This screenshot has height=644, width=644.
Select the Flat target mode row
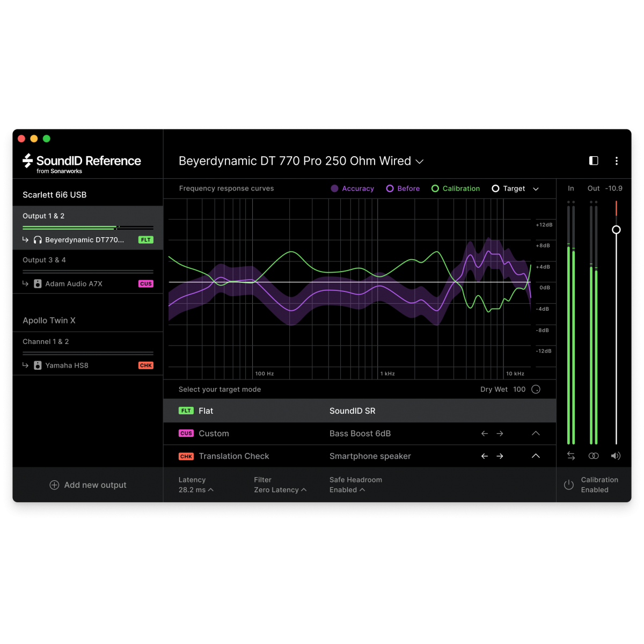[360, 411]
